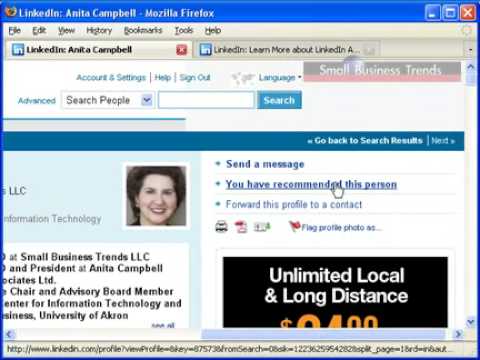Click Anita Campbell's profile photo
This screenshot has height=360, width=480.
click(156, 196)
